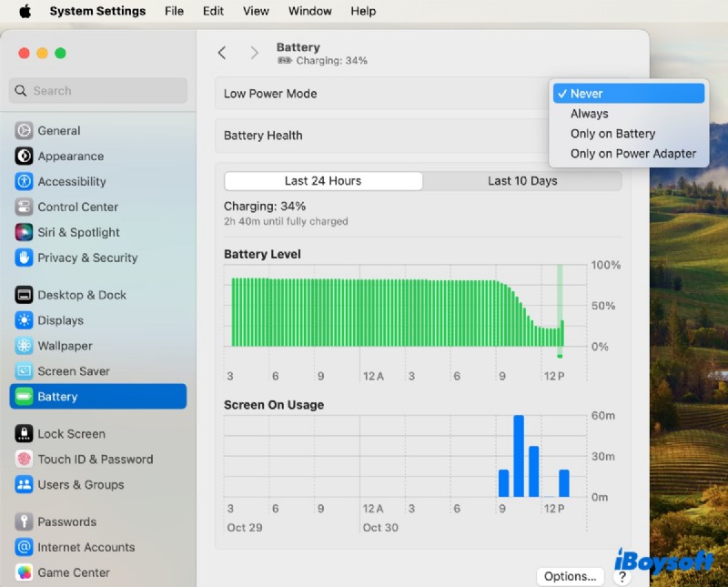728x587 pixels.
Task: Click the Screen Saver icon
Action: (x=24, y=371)
